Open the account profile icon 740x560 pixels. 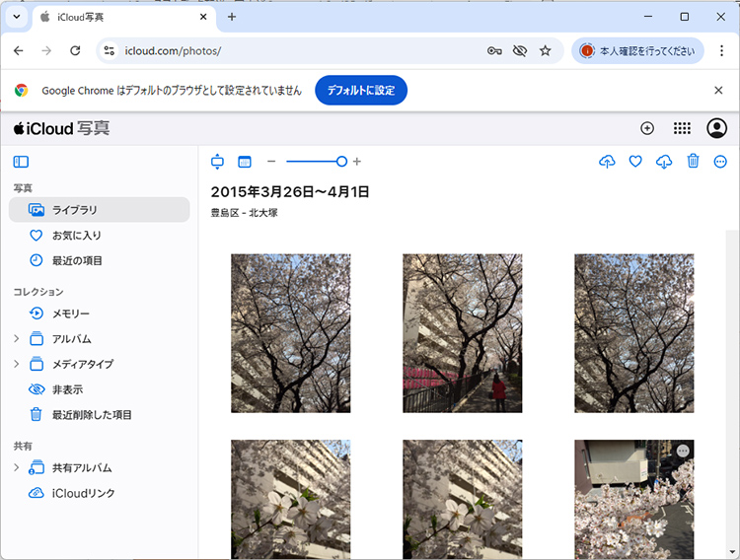tap(716, 128)
